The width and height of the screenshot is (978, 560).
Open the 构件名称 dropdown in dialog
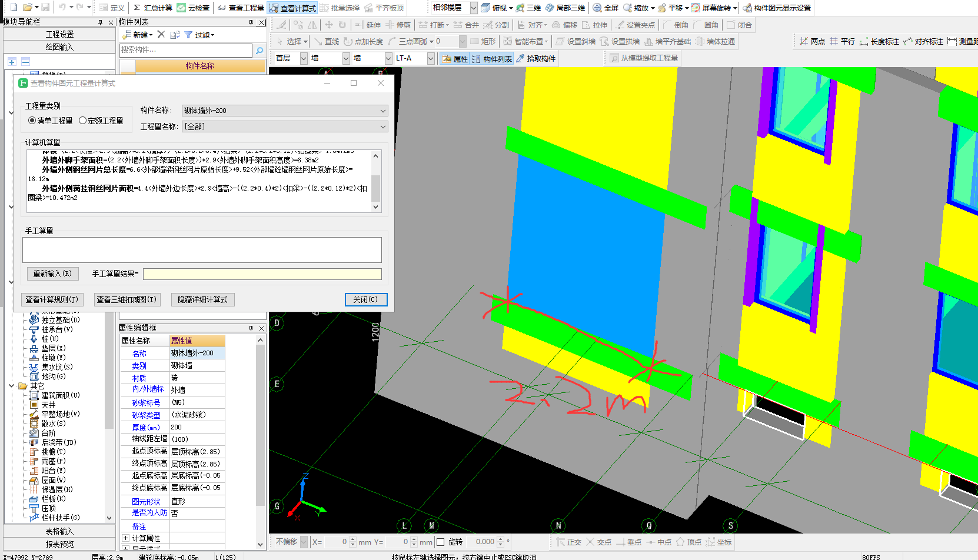coord(285,111)
